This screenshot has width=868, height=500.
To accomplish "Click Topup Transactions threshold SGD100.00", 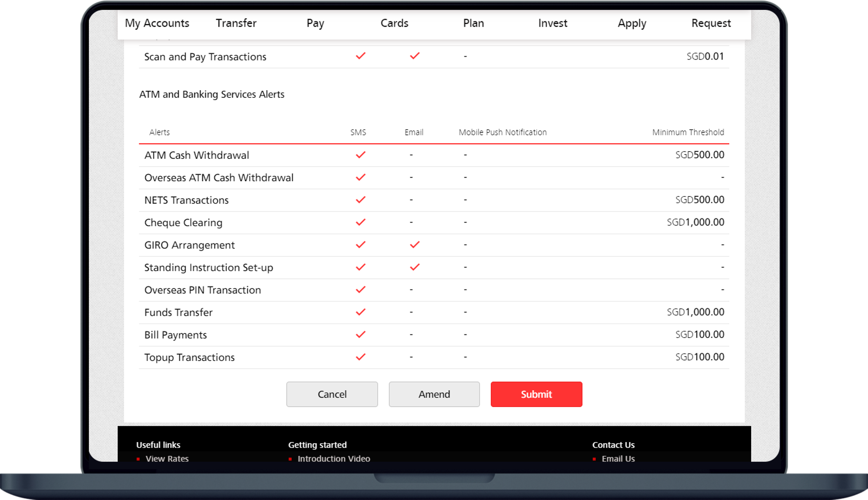I will pyautogui.click(x=700, y=357).
